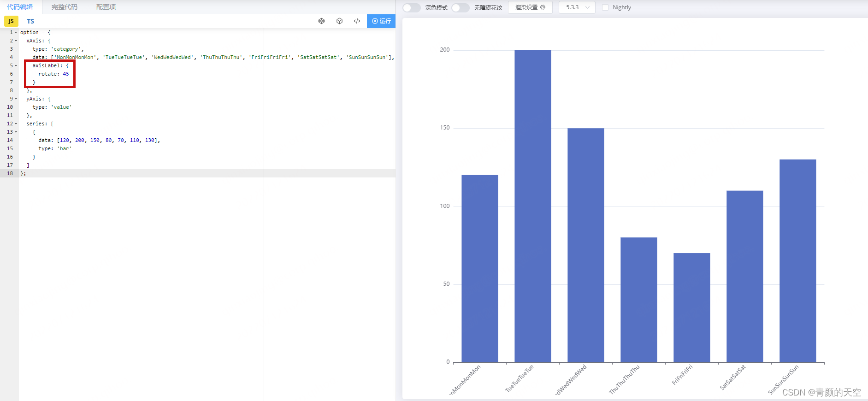Click the ThuThuThuThu bar
Image resolution: width=868 pixels, height=401 pixels.
[639, 300]
